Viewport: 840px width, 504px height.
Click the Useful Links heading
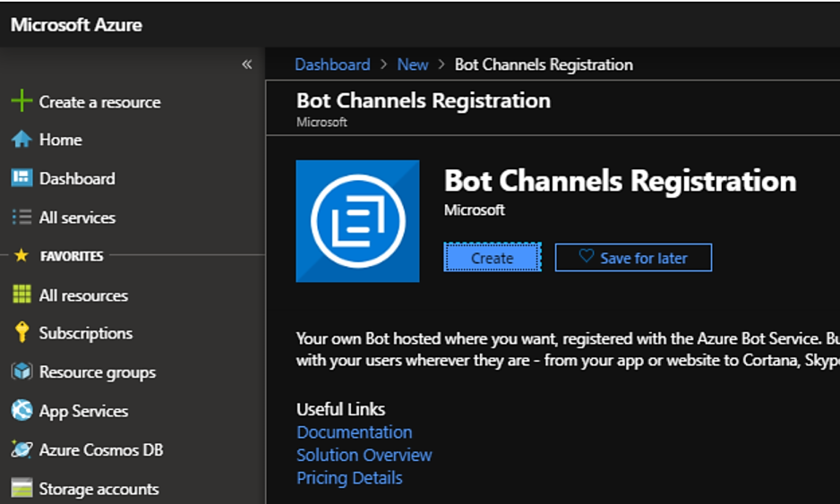point(340,409)
